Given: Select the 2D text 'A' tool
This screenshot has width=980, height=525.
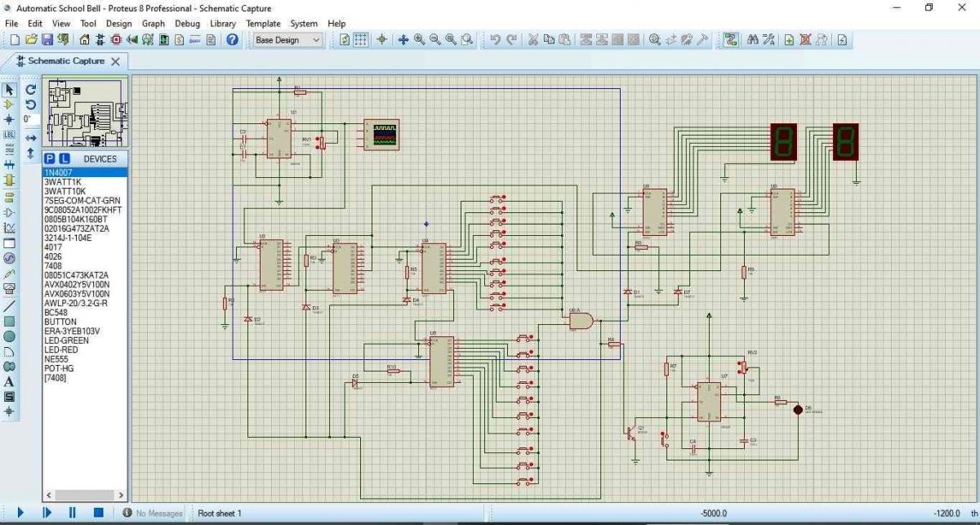Looking at the screenshot, I should tap(10, 381).
